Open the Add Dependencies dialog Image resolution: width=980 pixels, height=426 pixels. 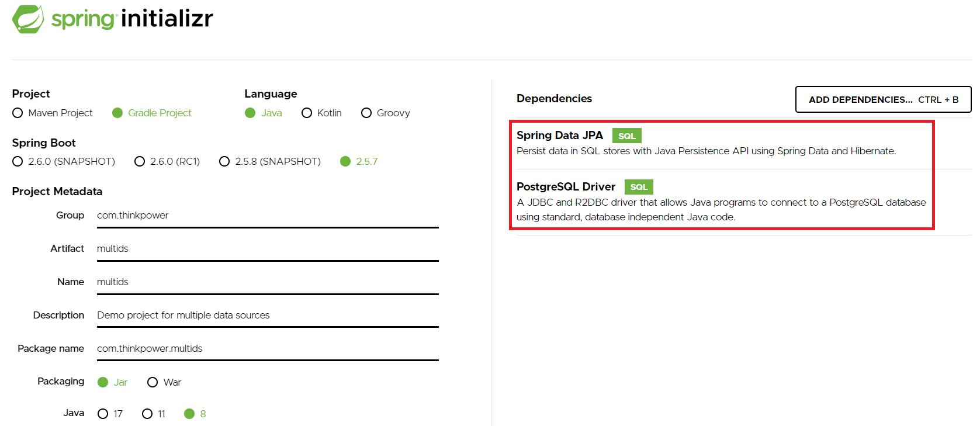coord(883,99)
